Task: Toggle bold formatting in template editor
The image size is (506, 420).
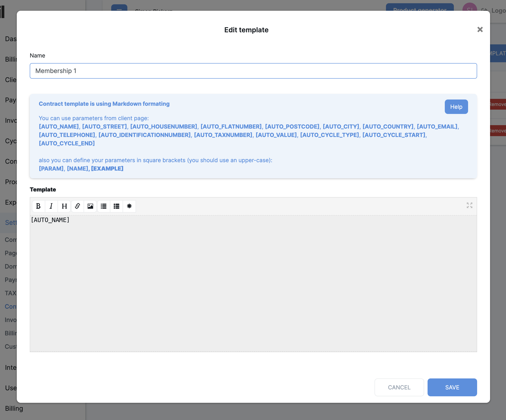Action: pyautogui.click(x=38, y=206)
